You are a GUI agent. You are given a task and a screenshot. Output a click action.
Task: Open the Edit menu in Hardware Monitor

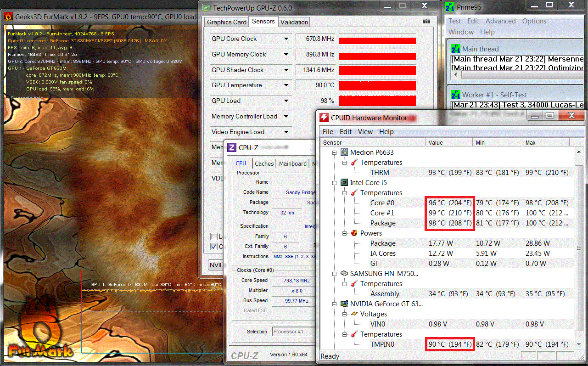(346, 132)
